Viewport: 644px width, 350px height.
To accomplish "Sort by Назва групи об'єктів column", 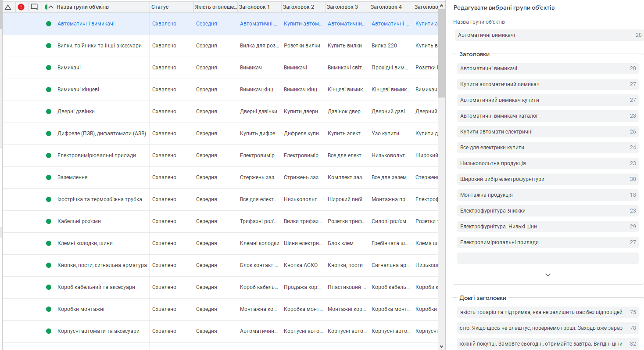I will pyautogui.click(x=83, y=7).
